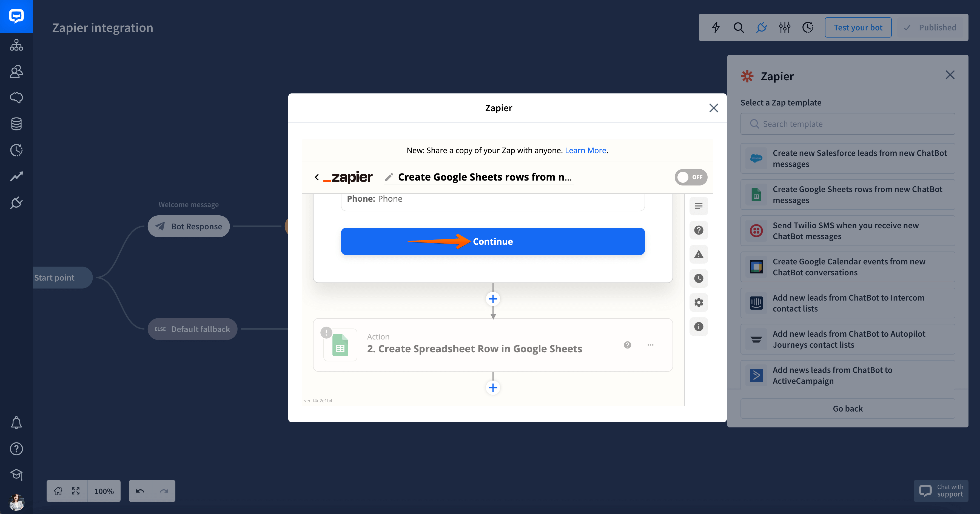The height and width of the screenshot is (514, 980).
Task: Open the analytics trend icon in sidebar
Action: (16, 176)
